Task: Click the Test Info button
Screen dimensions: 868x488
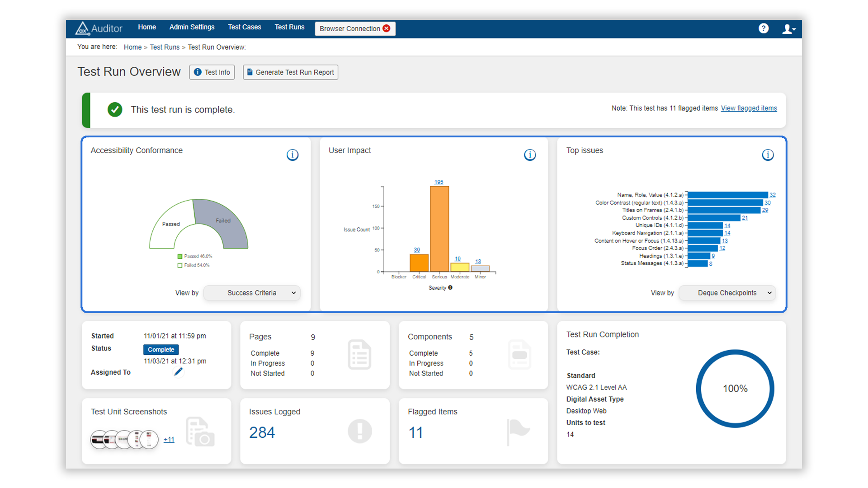Action: coord(212,72)
